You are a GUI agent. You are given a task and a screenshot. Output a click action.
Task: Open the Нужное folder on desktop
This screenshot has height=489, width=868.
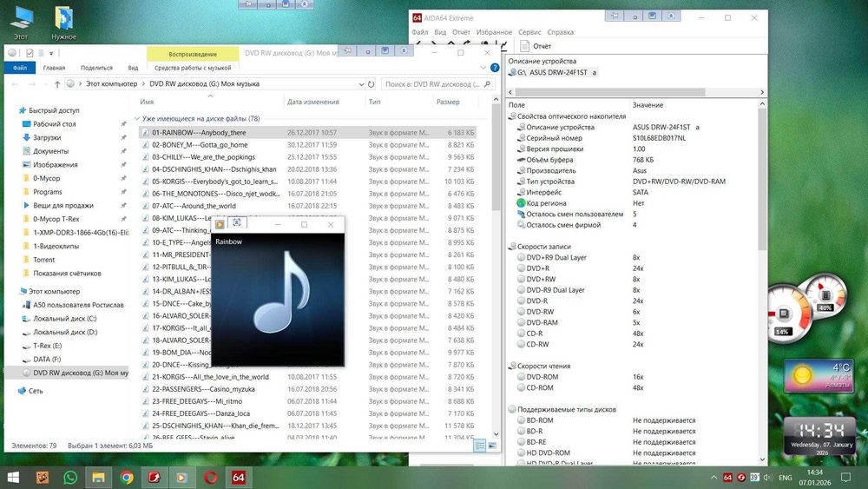point(64,23)
